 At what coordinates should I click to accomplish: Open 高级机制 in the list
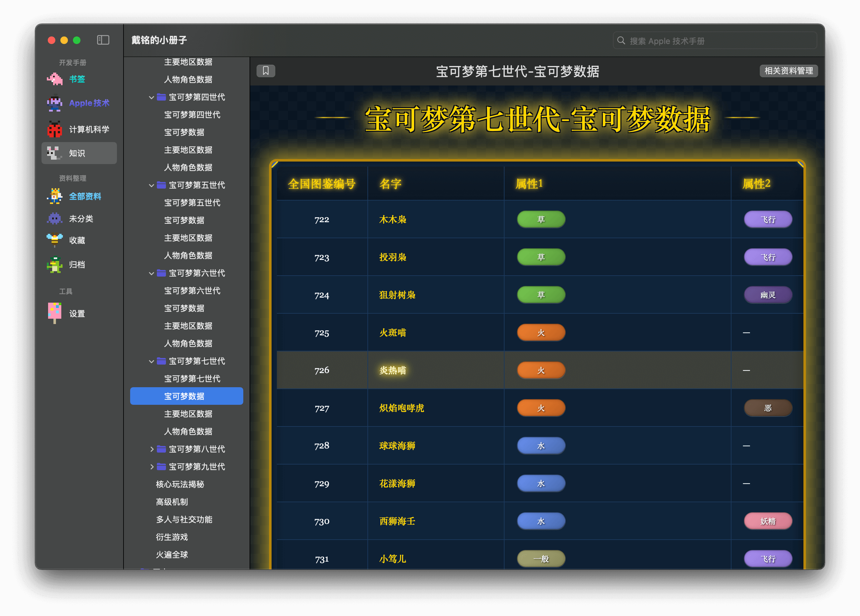[x=172, y=502]
